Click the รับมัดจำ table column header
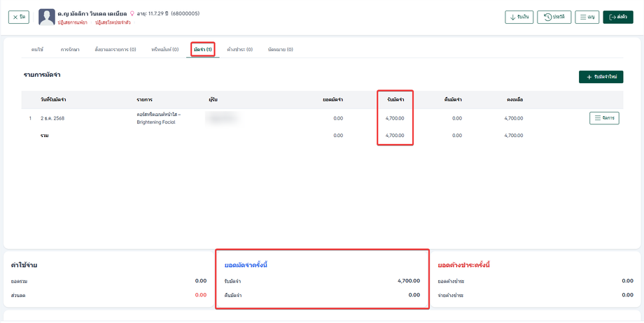 [395, 100]
